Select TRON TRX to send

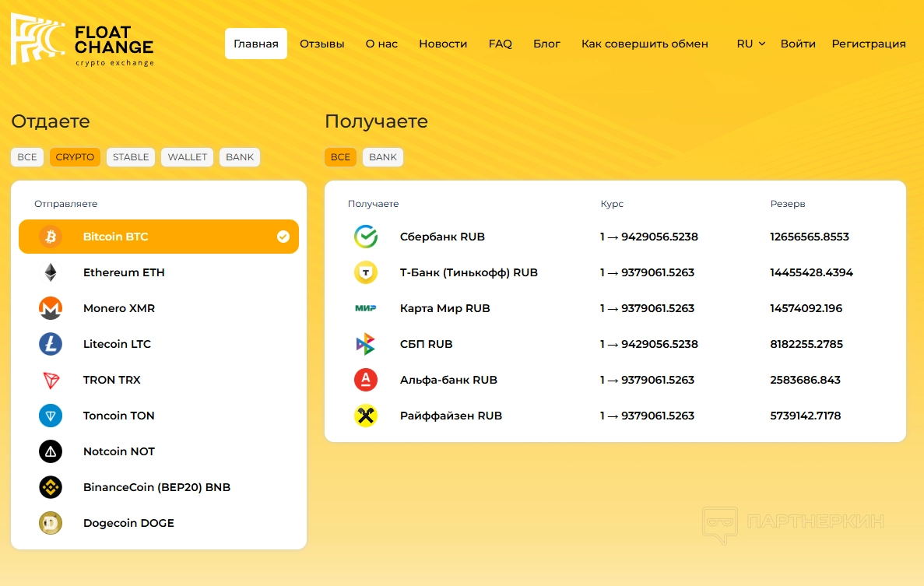point(159,380)
